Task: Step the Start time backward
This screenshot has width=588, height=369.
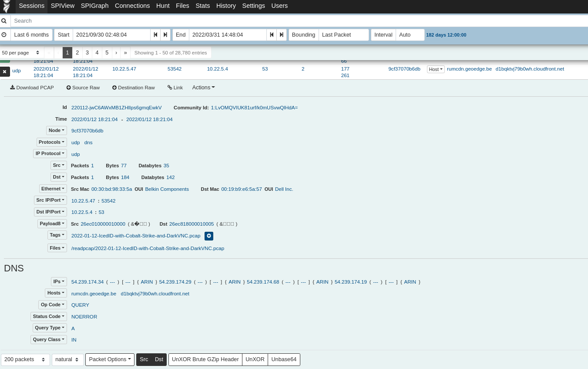Action: point(155,35)
